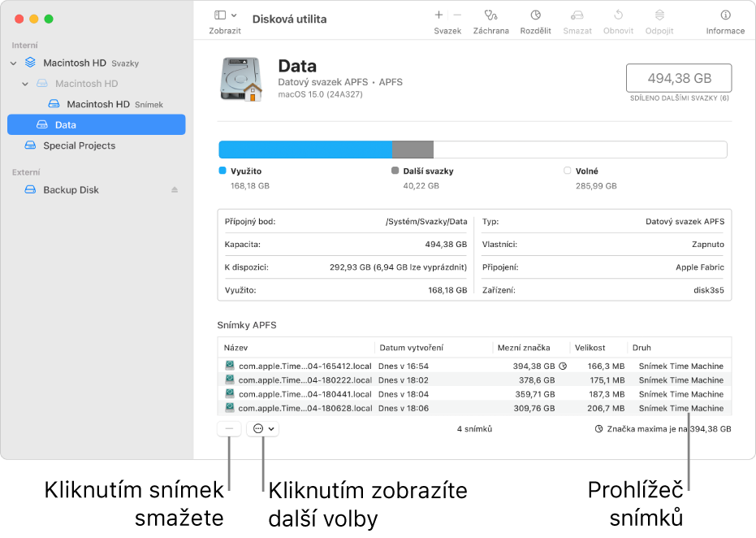Click the plus icon to add Svazek

[438, 15]
